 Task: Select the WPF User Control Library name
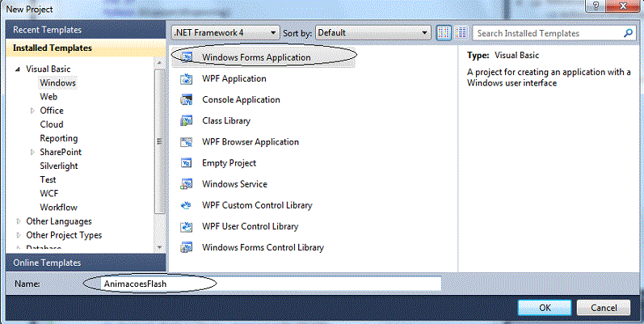pos(250,226)
